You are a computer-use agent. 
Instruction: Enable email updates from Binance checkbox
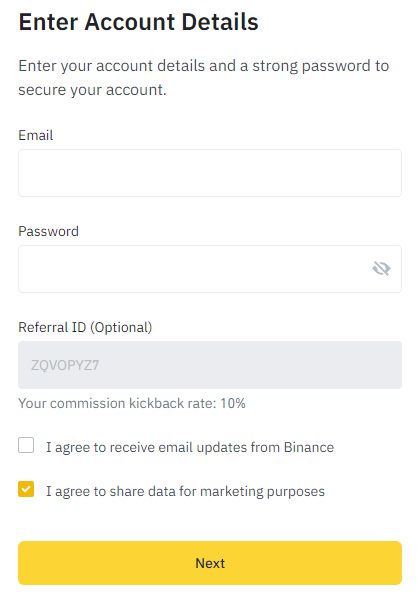point(26,445)
